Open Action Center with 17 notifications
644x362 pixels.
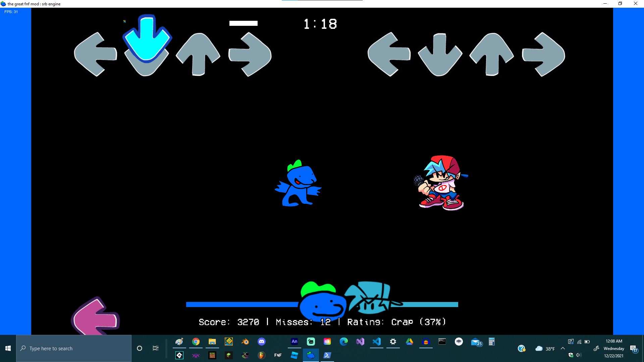click(635, 349)
